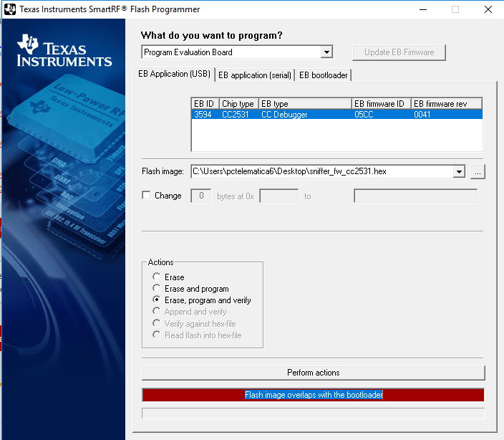Browse for flash image with '...' button
Screen dimensions: 504x440
point(478,172)
